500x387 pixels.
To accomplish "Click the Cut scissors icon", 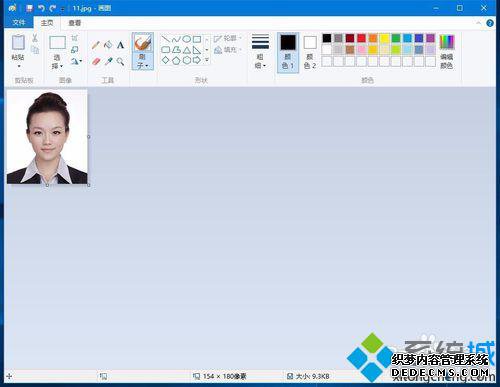I will [35, 38].
